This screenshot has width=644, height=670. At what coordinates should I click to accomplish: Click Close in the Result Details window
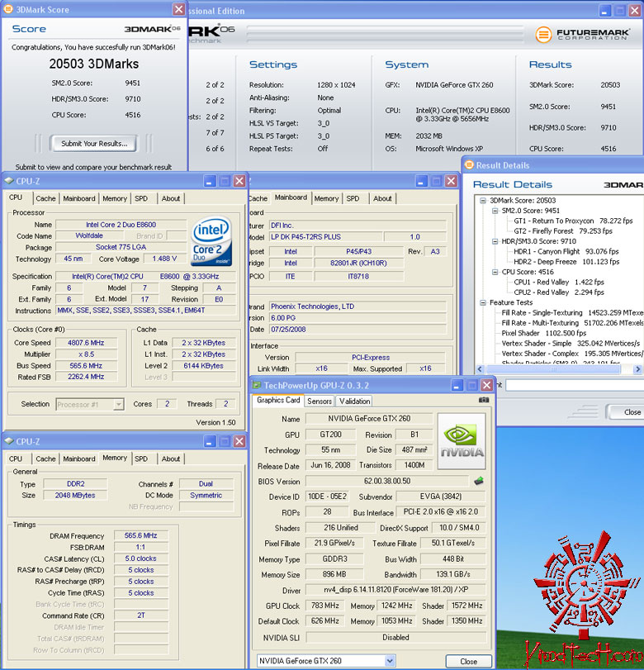click(x=625, y=412)
